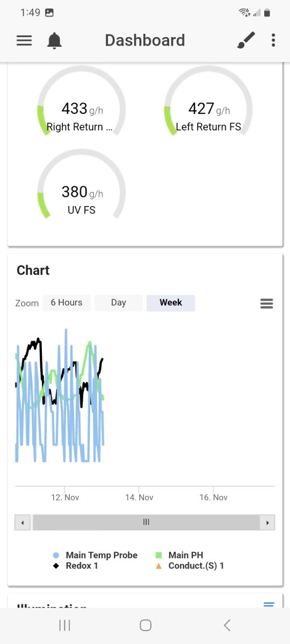The height and width of the screenshot is (644, 290).
Task: Tap Android home button
Action: 145,625
